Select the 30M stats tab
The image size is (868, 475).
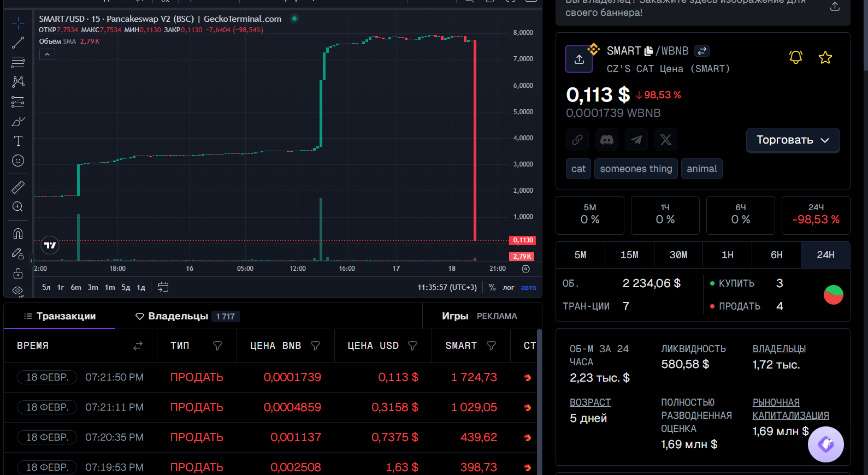678,255
